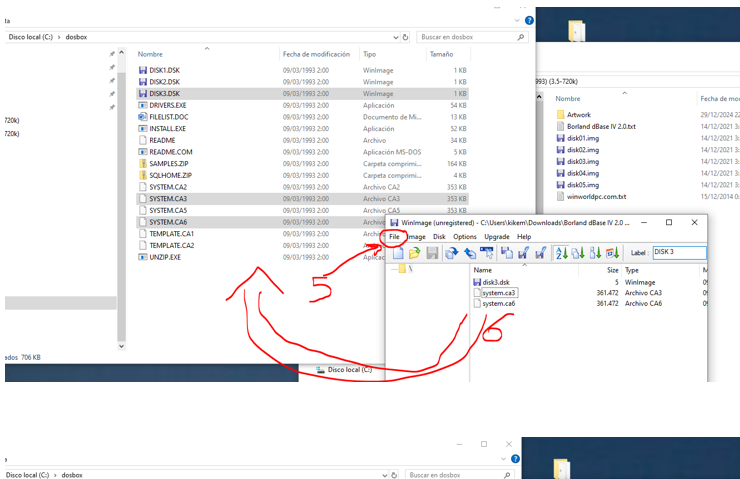Click the Open image folder icon in WinImage
740x479 pixels.
[x=414, y=254]
